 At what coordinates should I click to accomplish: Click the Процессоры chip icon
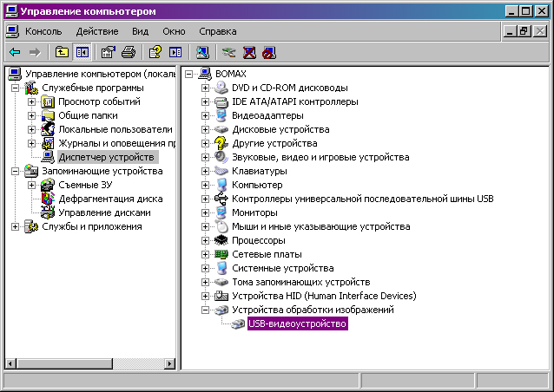221,240
